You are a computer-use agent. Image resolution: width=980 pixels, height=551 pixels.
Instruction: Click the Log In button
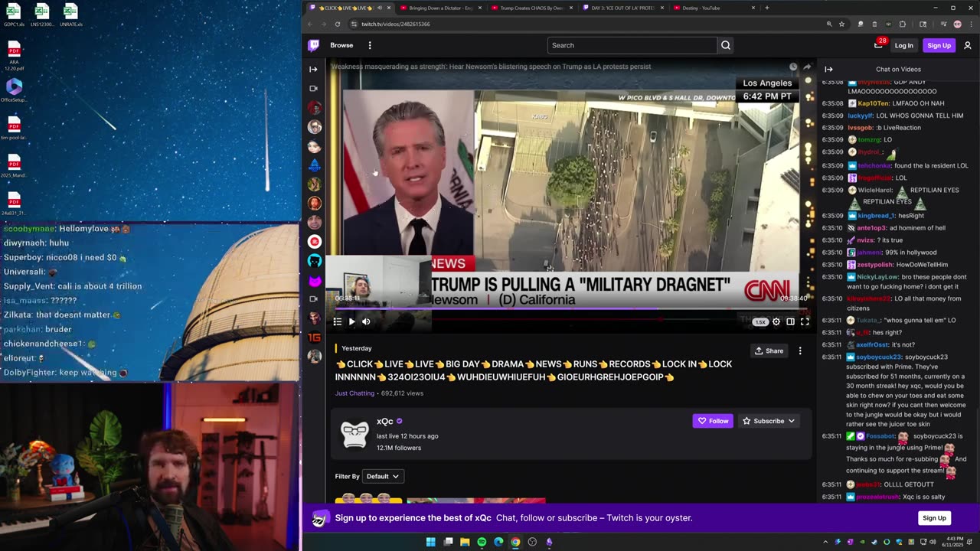coord(904,45)
